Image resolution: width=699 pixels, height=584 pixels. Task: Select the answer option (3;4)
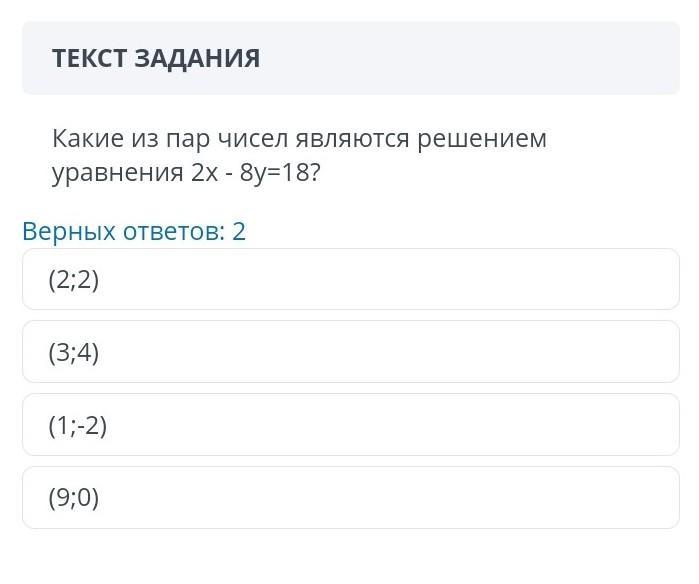tap(350, 352)
